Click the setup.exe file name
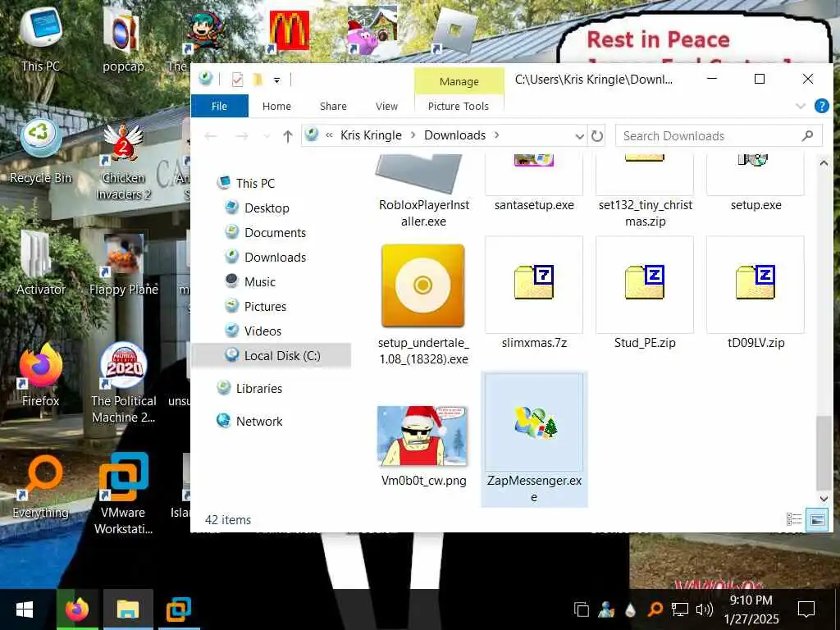Viewport: 840px width, 630px height. coord(756,205)
